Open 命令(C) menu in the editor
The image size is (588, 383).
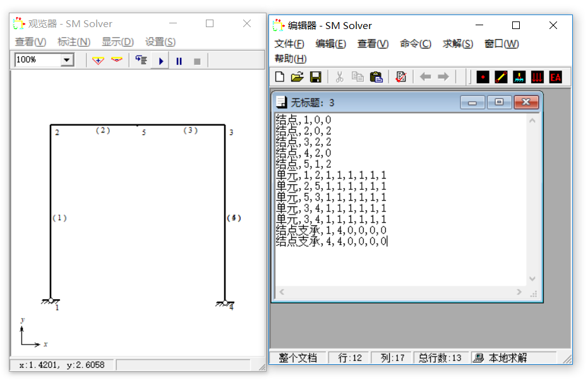pyautogui.click(x=416, y=44)
